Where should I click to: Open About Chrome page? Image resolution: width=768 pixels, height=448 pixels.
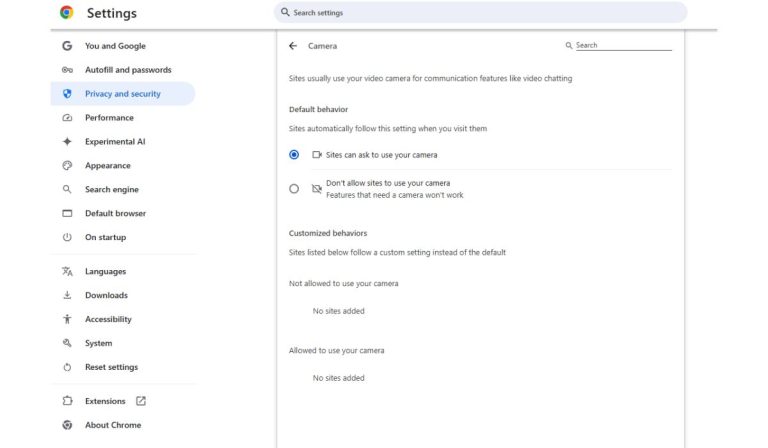tap(113, 425)
